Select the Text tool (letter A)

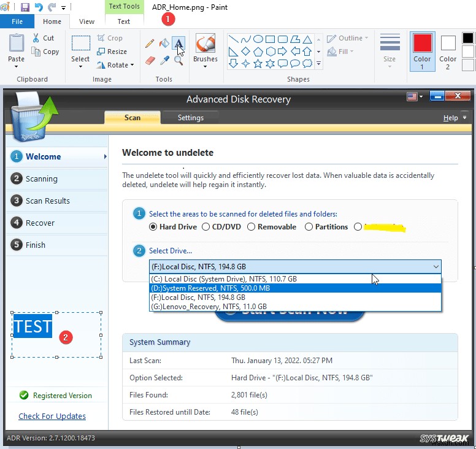pos(178,44)
